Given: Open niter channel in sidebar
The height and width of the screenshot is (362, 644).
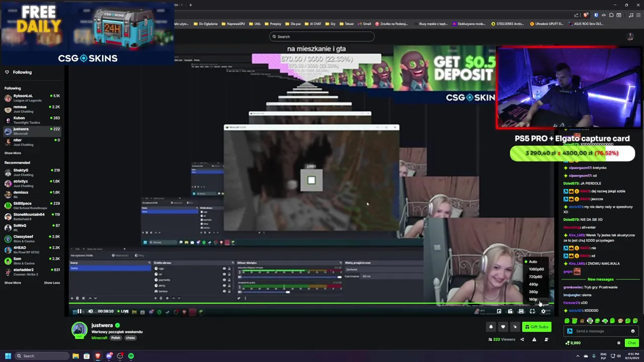Looking at the screenshot, I should 32,142.
